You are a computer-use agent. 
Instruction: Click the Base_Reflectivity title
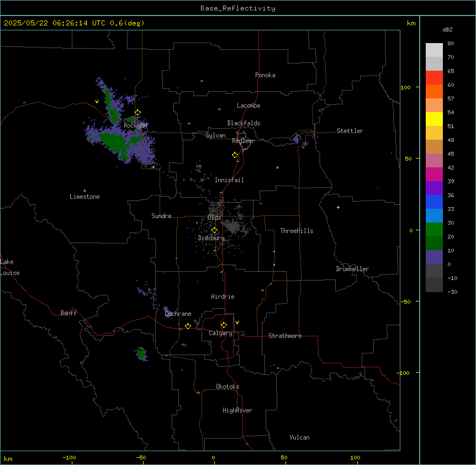238,8
